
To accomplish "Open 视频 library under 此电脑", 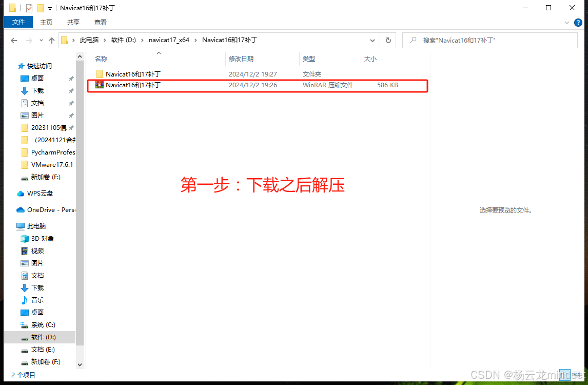I will pos(37,251).
